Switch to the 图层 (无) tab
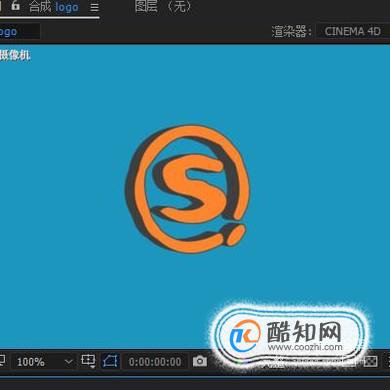 point(163,6)
